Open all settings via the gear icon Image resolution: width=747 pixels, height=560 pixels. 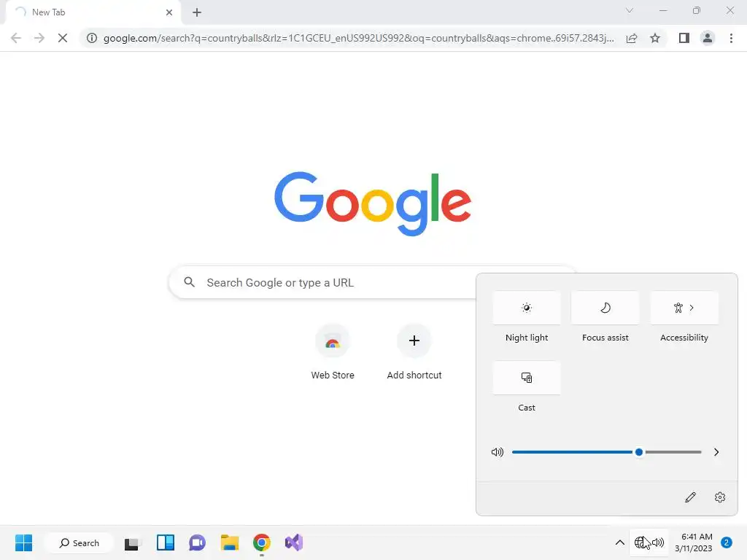(x=720, y=497)
